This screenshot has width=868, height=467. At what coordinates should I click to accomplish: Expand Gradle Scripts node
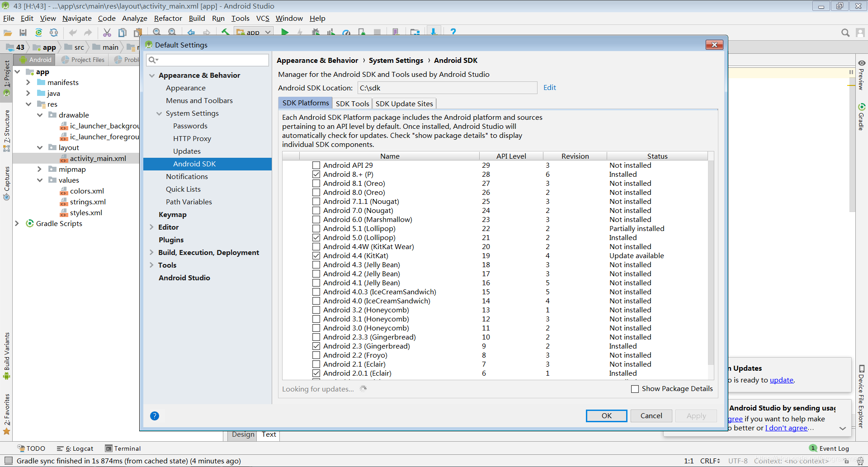(17, 223)
